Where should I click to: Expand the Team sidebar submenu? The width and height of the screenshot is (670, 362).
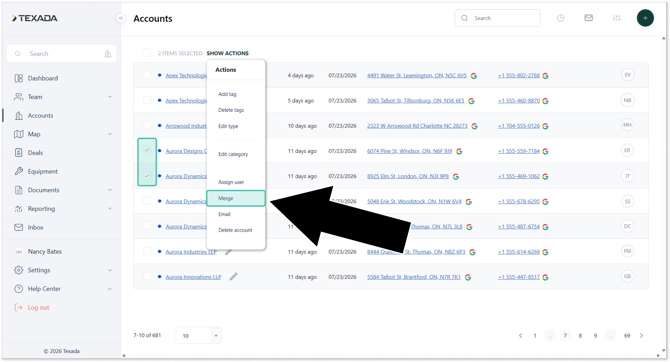tap(109, 97)
